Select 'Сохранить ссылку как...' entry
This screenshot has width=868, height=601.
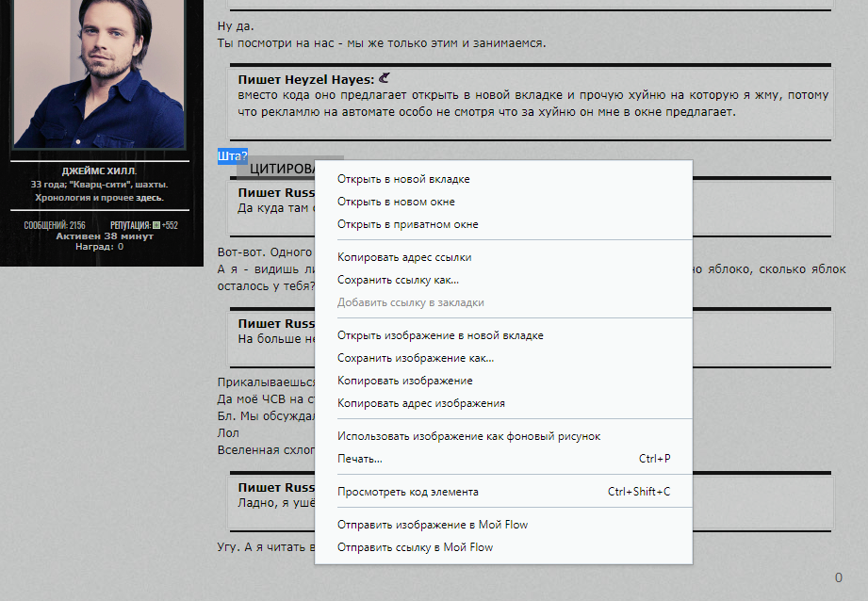point(398,280)
